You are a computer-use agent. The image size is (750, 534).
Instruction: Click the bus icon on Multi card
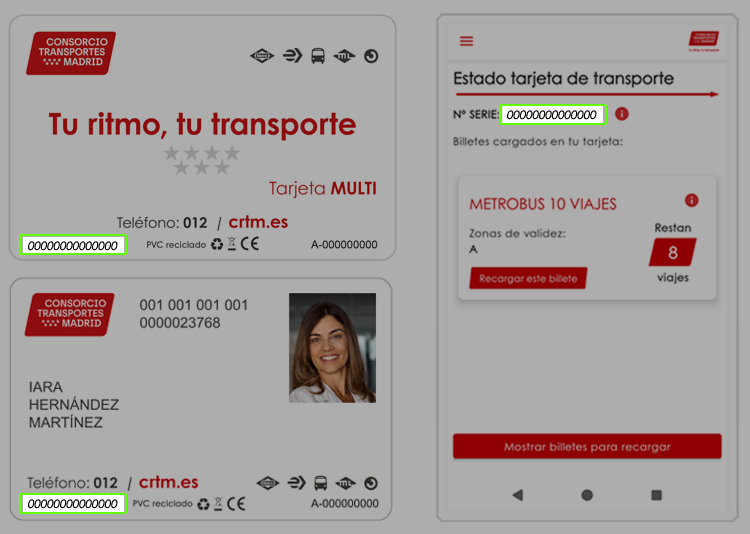(318, 56)
